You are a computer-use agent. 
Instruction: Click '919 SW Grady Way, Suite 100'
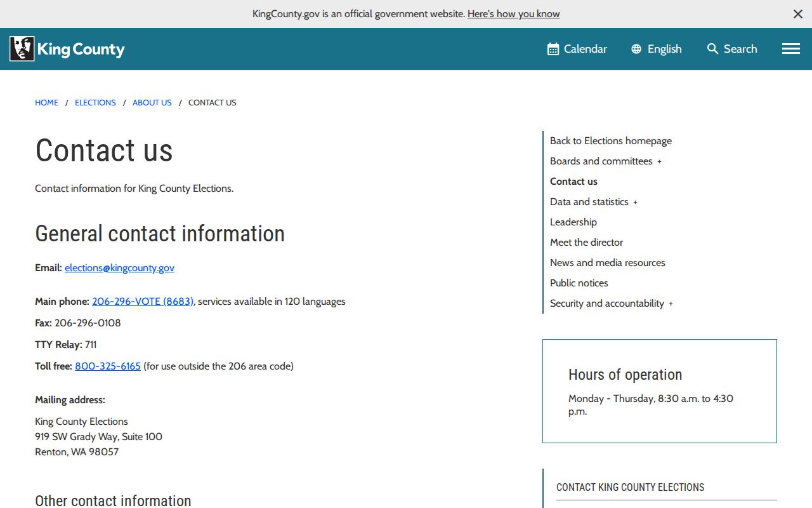click(x=98, y=437)
